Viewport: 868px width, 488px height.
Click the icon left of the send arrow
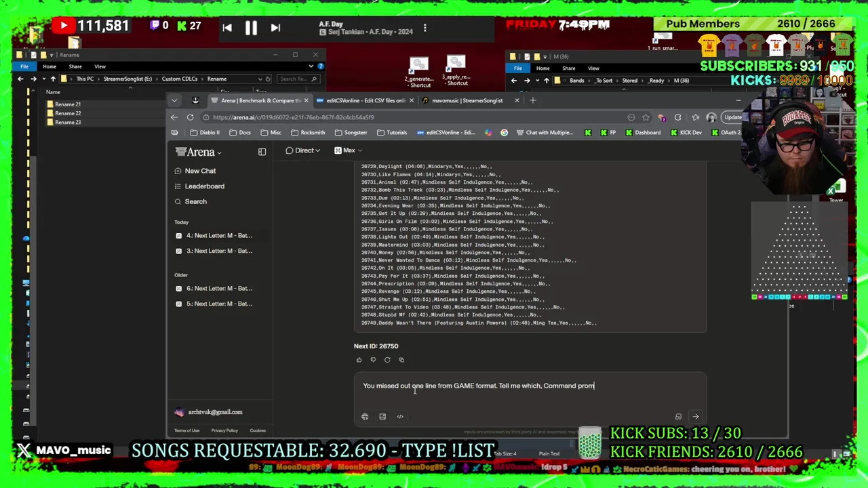[x=678, y=417]
